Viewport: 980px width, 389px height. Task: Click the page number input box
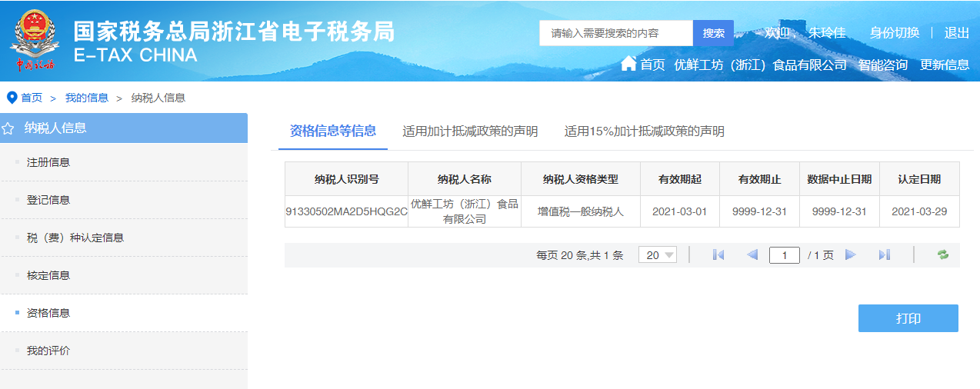pos(784,255)
